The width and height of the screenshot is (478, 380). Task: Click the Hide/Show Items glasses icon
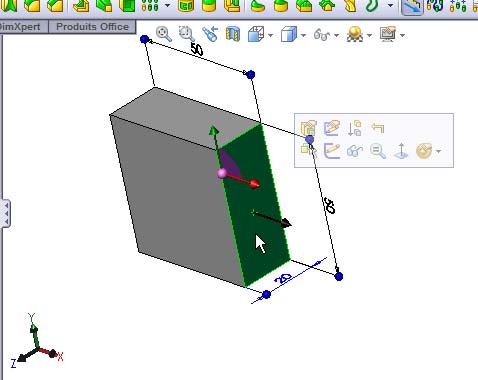pos(322,35)
